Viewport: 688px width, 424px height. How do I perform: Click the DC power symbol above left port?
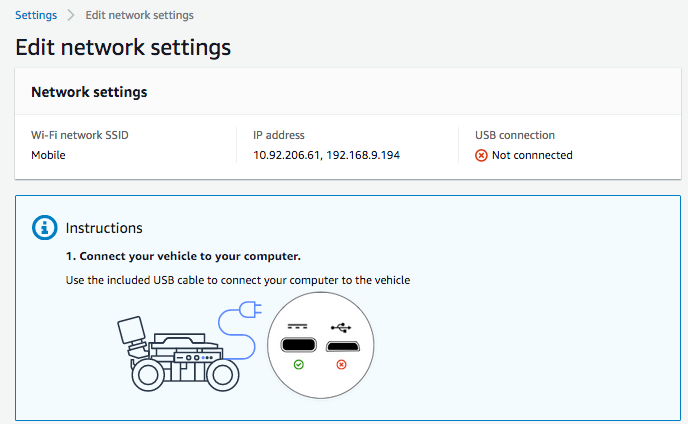tap(296, 327)
